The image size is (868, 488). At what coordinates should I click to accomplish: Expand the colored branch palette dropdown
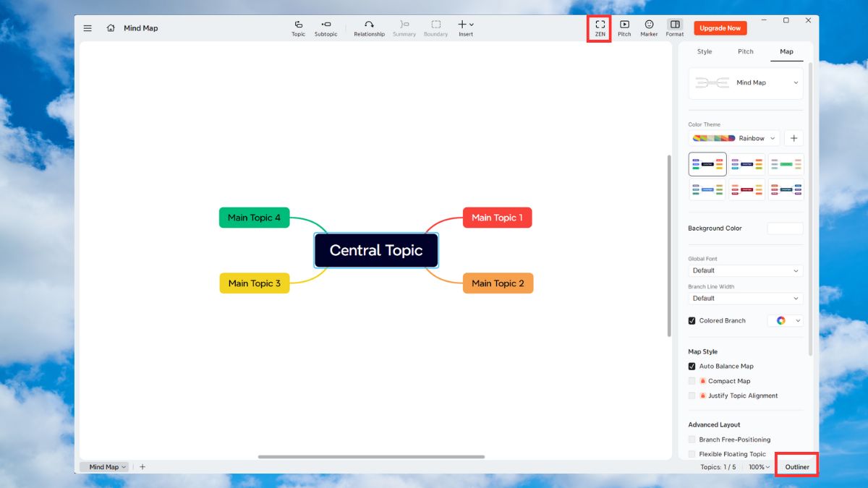pos(785,320)
